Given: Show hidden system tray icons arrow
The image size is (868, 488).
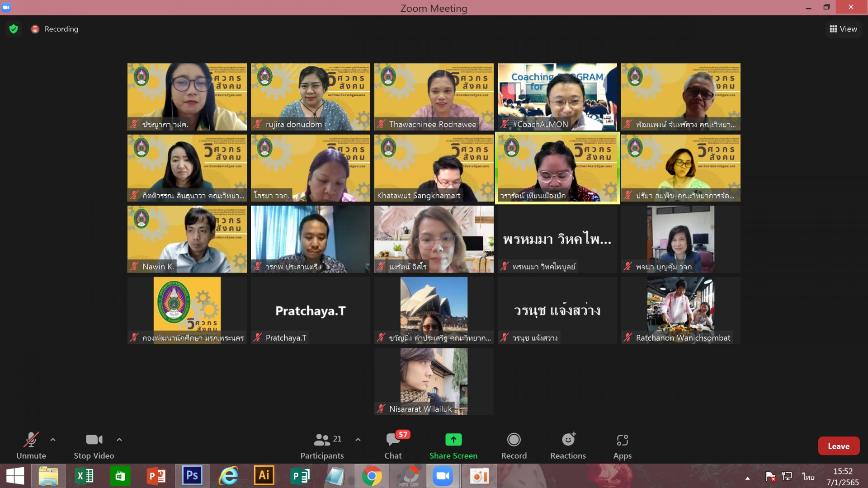Looking at the screenshot, I should coord(747,478).
